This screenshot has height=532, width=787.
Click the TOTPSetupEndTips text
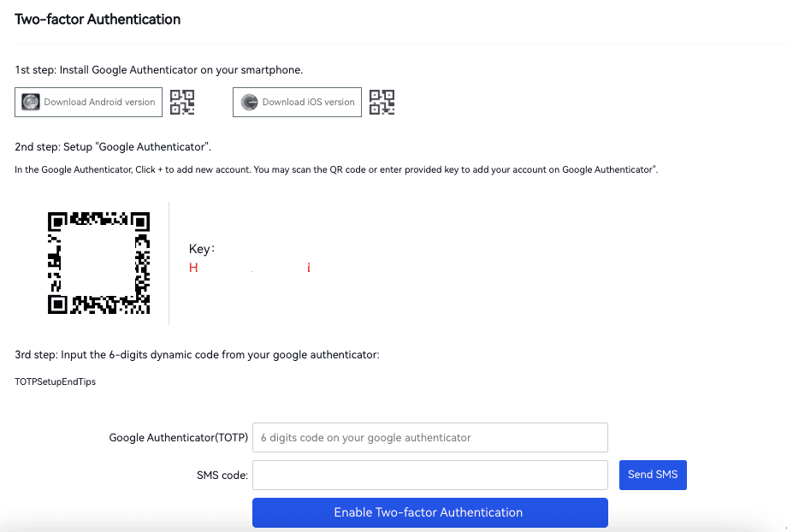coord(55,381)
